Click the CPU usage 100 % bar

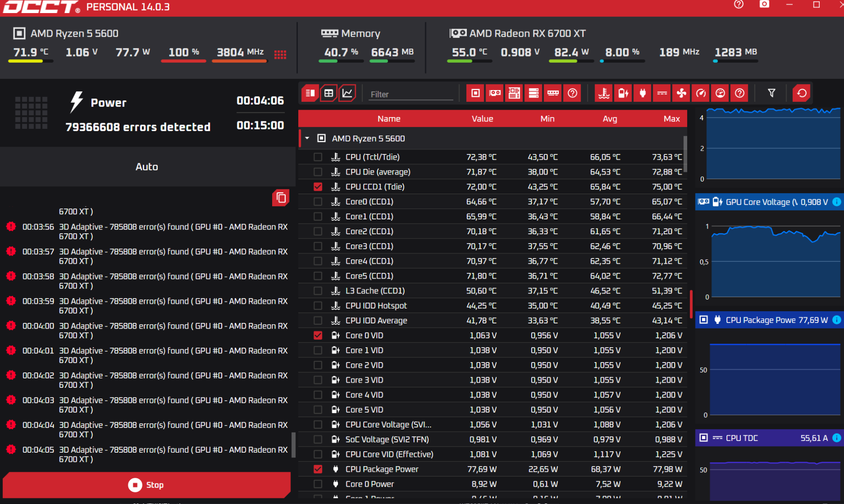tap(183, 61)
